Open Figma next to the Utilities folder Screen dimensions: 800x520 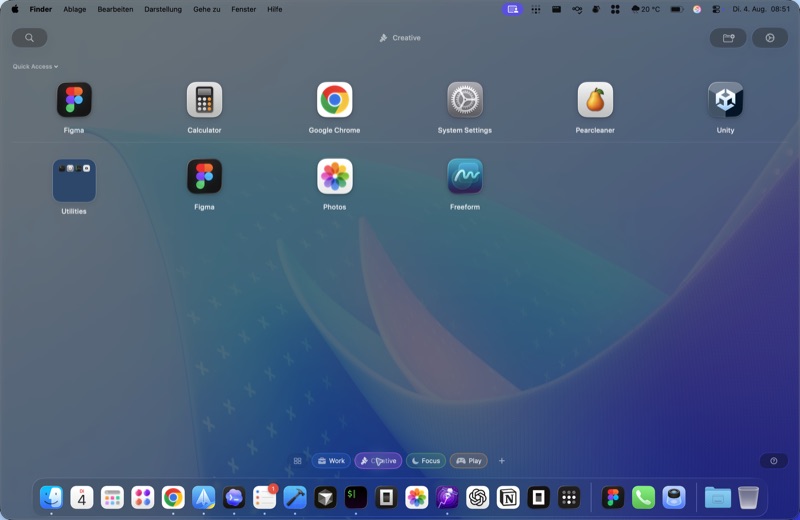pyautogui.click(x=204, y=177)
